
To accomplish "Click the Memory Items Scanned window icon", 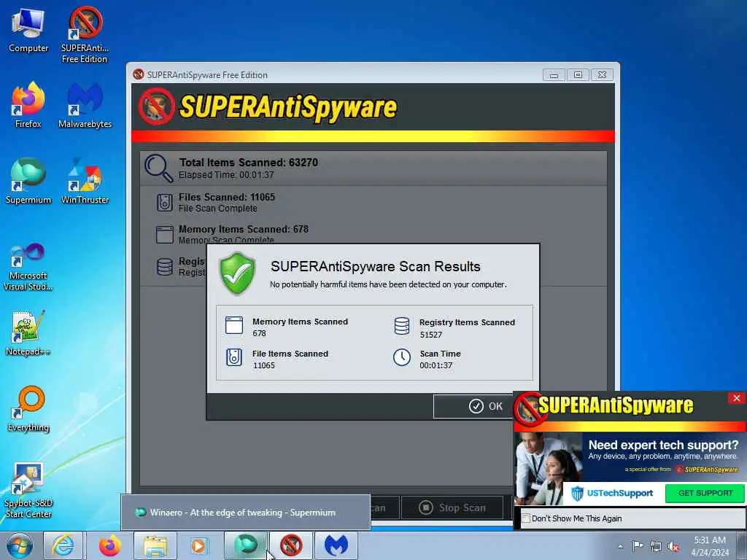I will tap(234, 325).
